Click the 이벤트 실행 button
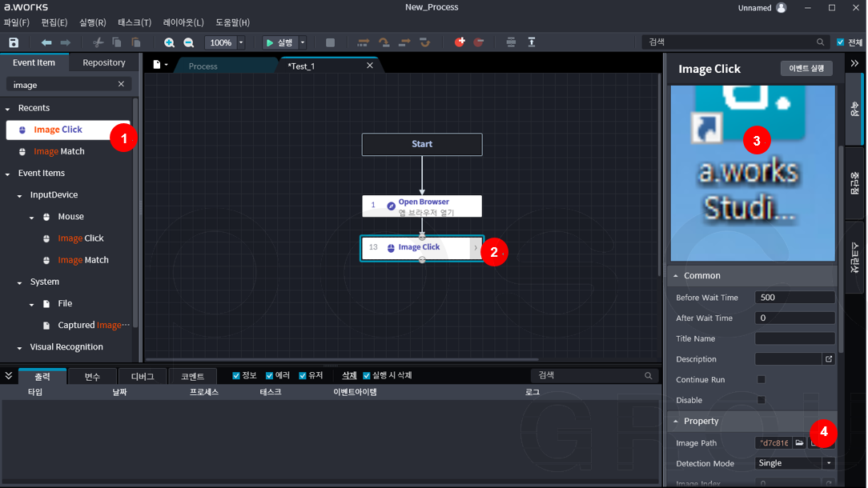The height and width of the screenshot is (488, 868). click(x=806, y=69)
